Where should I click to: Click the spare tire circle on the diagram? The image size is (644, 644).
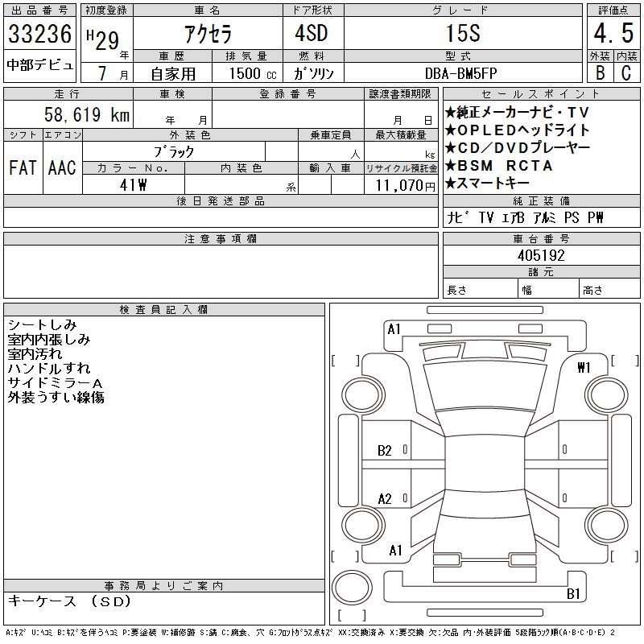352,588
